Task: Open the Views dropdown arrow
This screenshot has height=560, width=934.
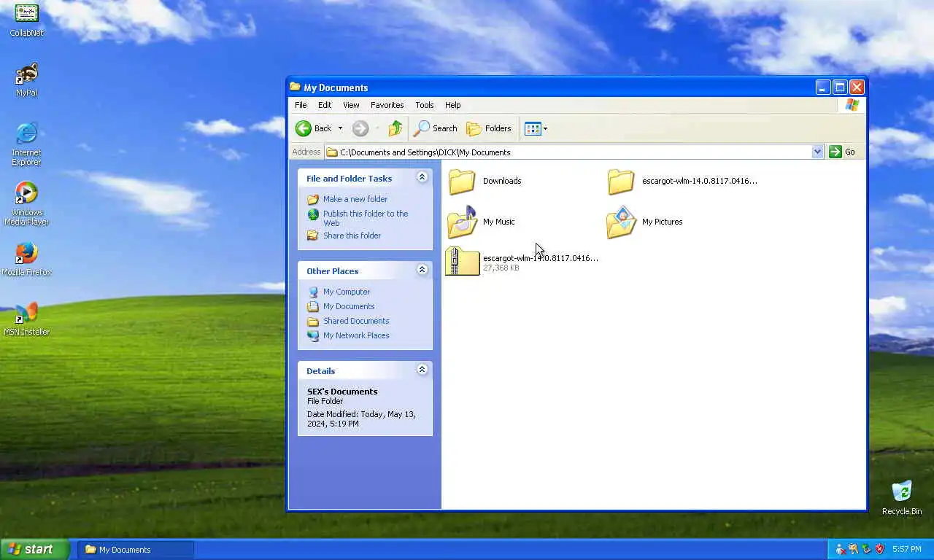Action: [x=545, y=129]
